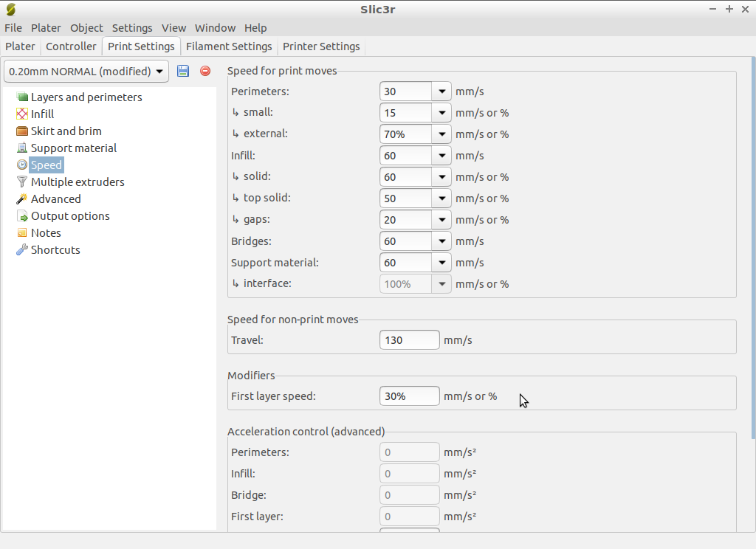Open the Settings menu

pyautogui.click(x=132, y=28)
